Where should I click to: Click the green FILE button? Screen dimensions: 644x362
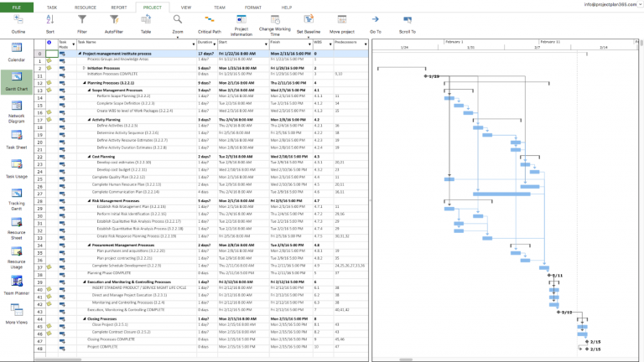(17, 6)
